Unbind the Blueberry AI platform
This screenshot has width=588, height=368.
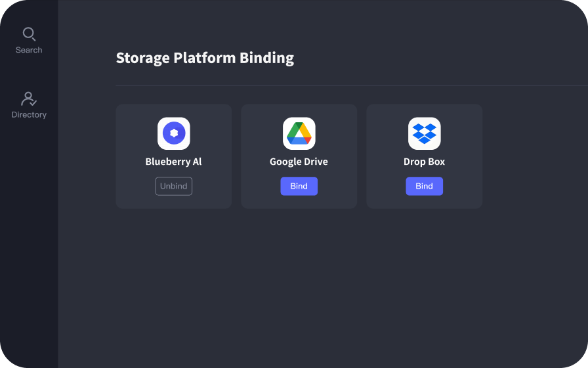(174, 186)
